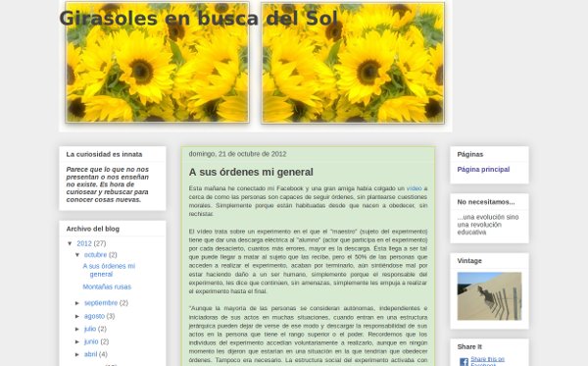
Task: Follow the 'video' link in the post
Action: [x=414, y=188]
